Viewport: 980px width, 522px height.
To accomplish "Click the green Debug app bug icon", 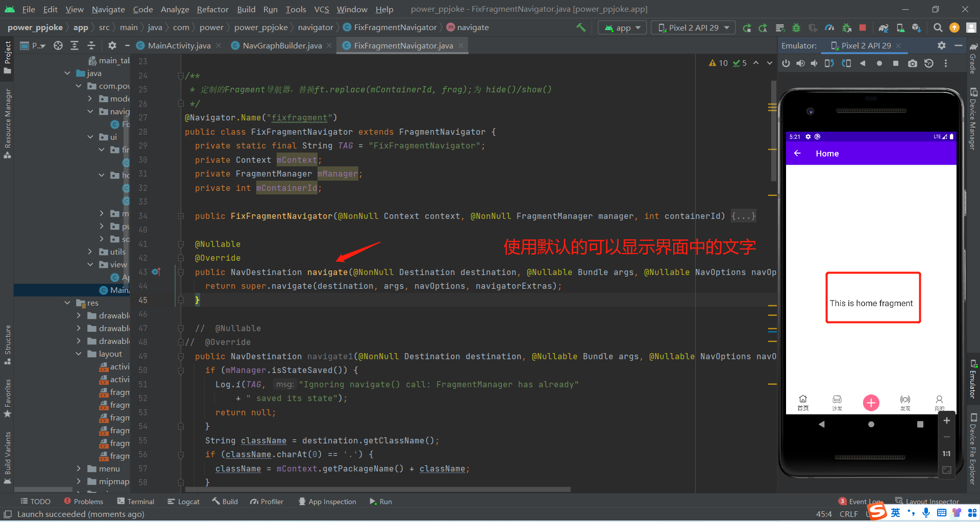I will 796,28.
